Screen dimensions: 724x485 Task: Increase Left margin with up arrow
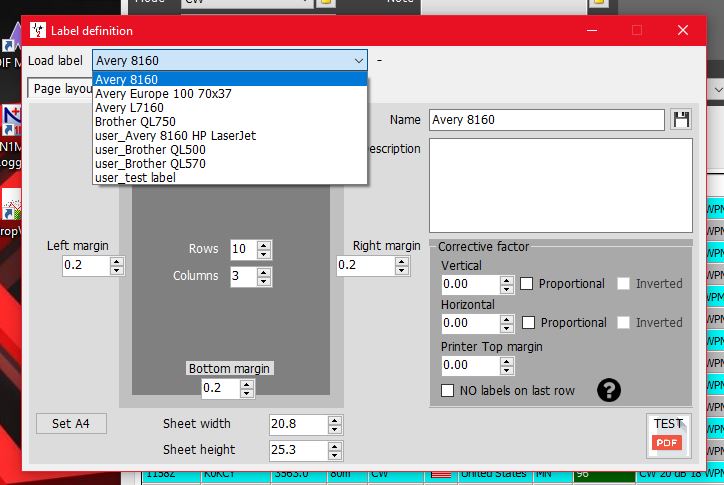tap(116, 261)
